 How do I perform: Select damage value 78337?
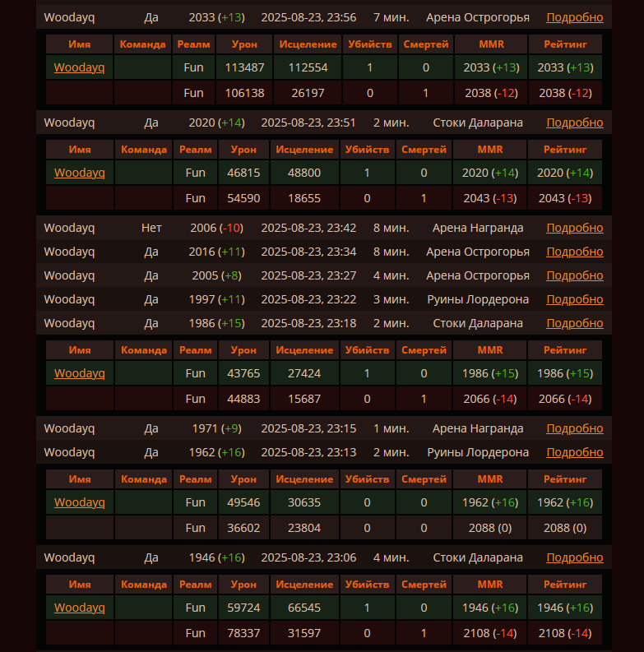tap(243, 633)
